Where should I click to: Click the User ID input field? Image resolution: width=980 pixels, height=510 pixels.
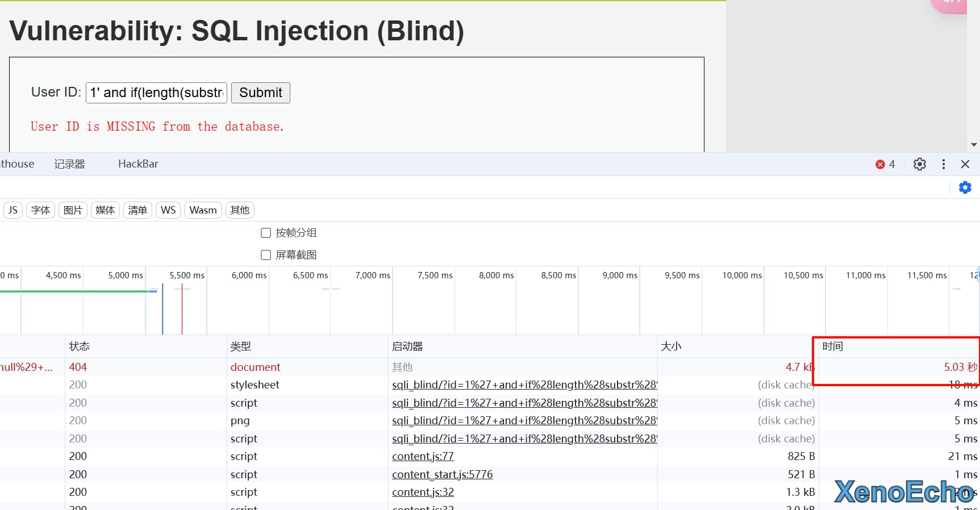[156, 93]
